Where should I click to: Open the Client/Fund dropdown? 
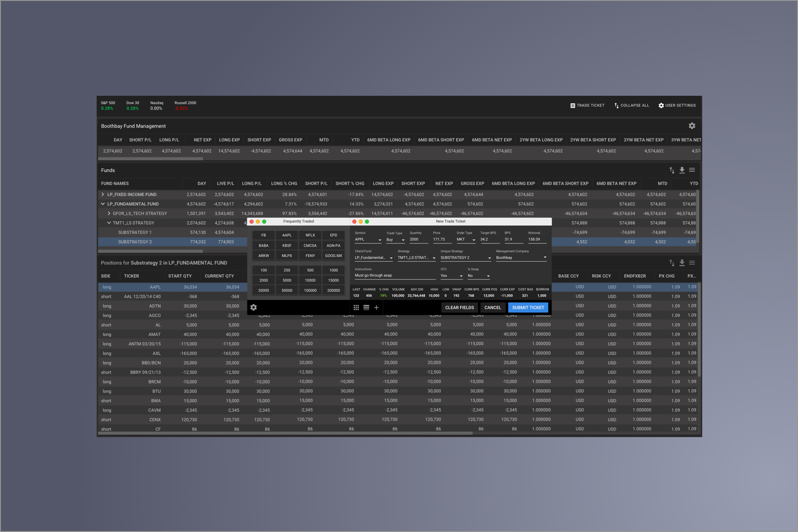coord(374,258)
